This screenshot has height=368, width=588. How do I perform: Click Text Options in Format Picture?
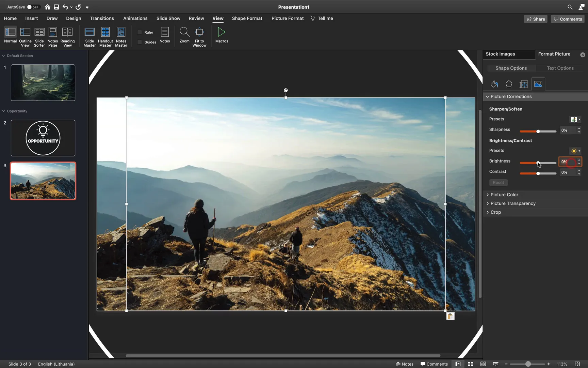pos(560,68)
